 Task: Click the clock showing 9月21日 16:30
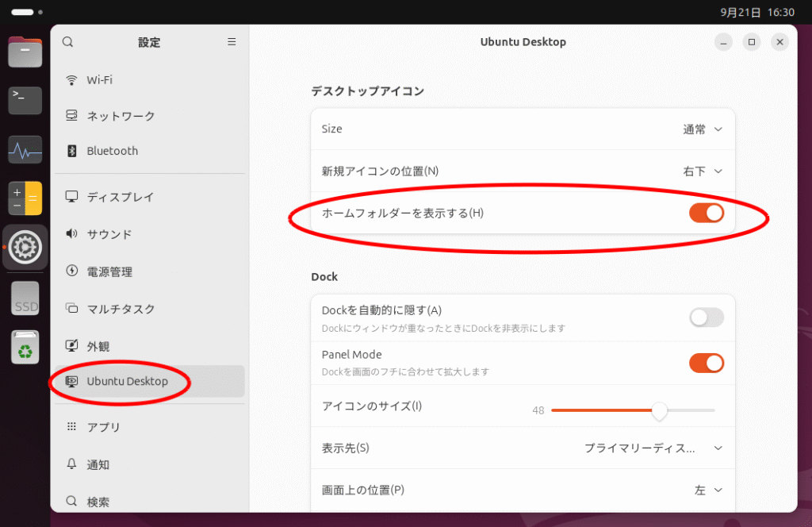click(757, 13)
